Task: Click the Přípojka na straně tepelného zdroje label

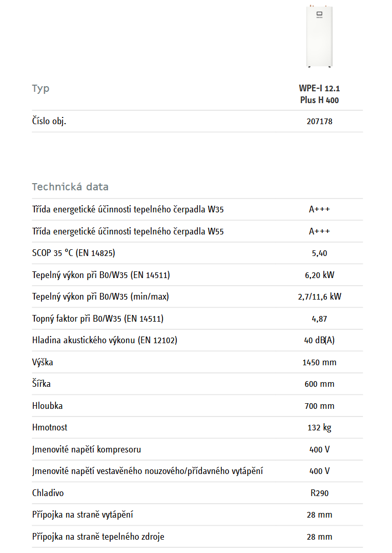Action: click(98, 537)
